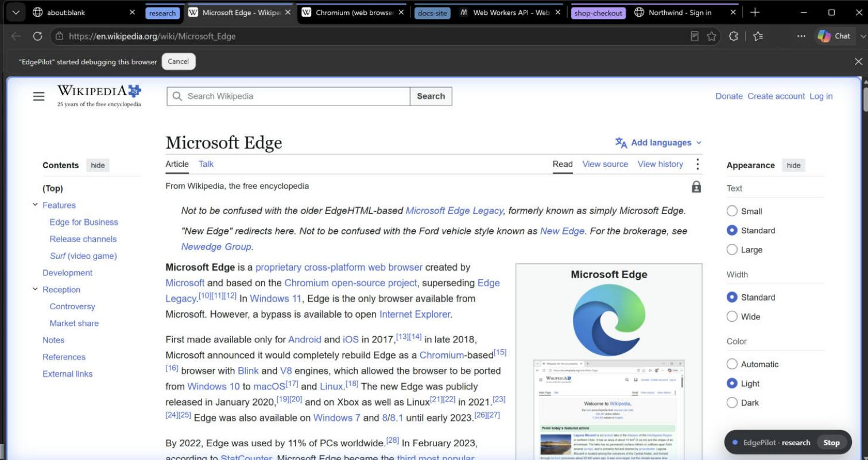
Task: Collapse the Features section in Contents
Action: pos(35,205)
